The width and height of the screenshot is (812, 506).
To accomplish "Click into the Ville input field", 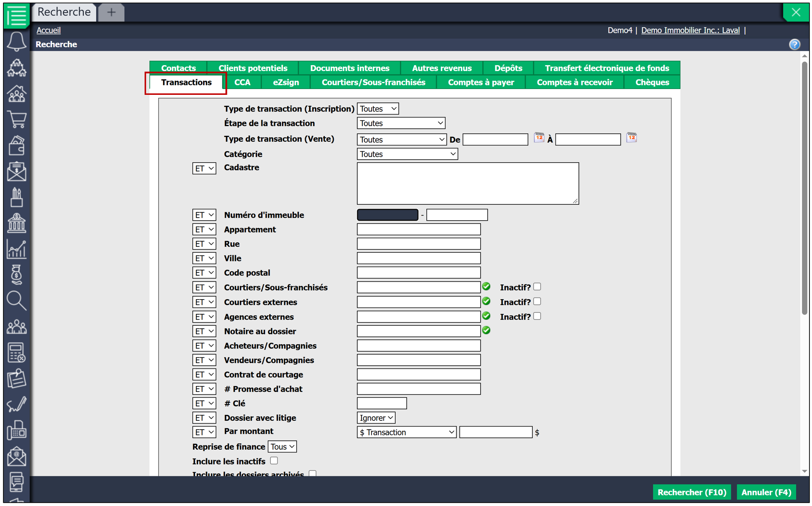I will [418, 258].
